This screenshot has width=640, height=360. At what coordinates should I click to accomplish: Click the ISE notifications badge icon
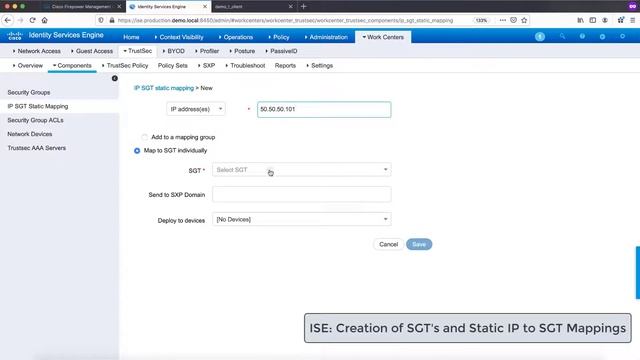[x=540, y=36]
